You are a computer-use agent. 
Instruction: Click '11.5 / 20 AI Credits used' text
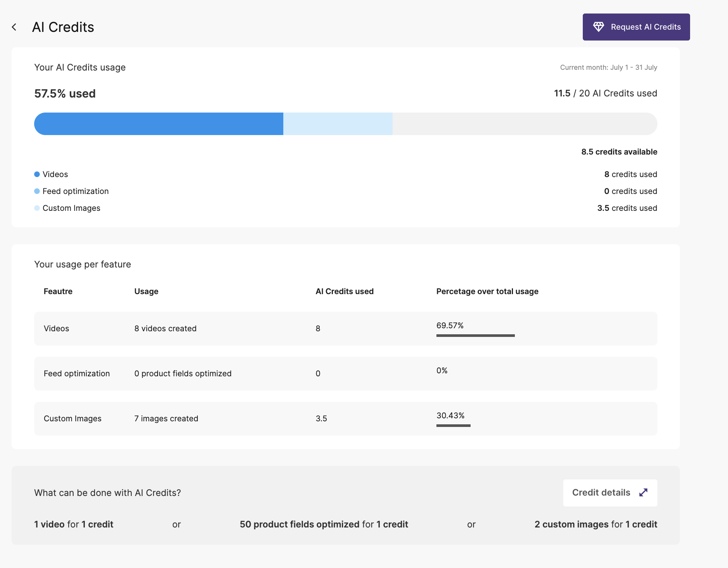click(606, 93)
